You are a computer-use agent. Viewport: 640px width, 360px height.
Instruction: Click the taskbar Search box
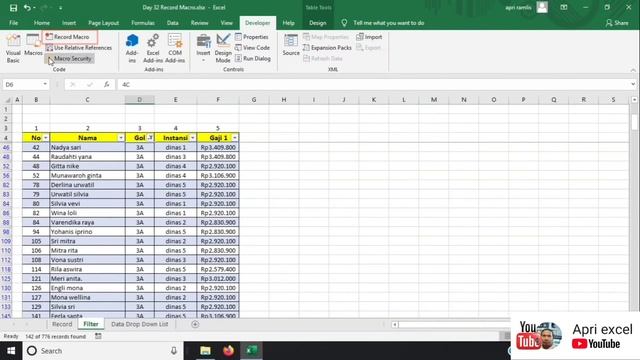(102, 351)
